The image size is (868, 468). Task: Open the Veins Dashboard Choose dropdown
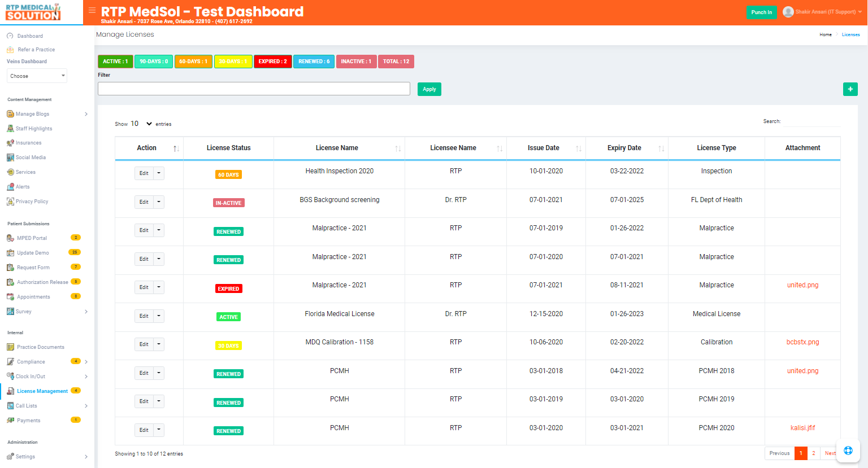[37, 76]
